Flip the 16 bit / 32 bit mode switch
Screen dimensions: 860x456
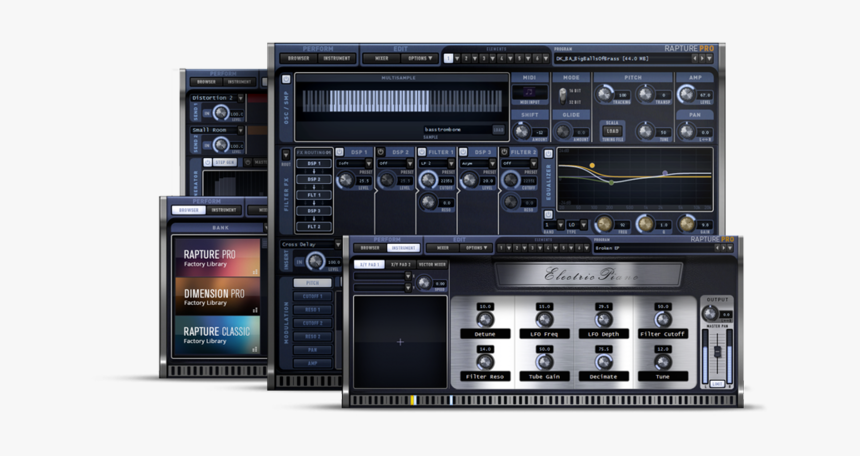pos(562,97)
